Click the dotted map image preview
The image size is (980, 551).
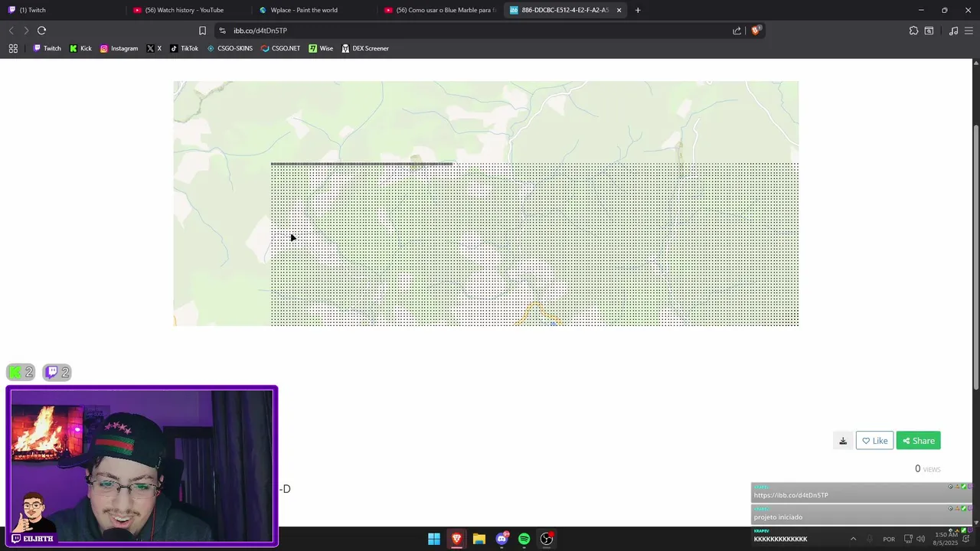tap(486, 204)
